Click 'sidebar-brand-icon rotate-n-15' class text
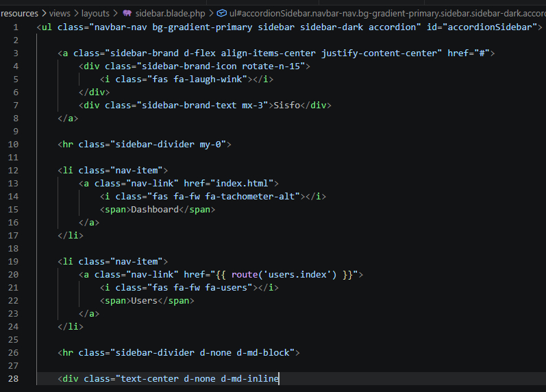The height and width of the screenshot is (392, 546). (x=221, y=66)
